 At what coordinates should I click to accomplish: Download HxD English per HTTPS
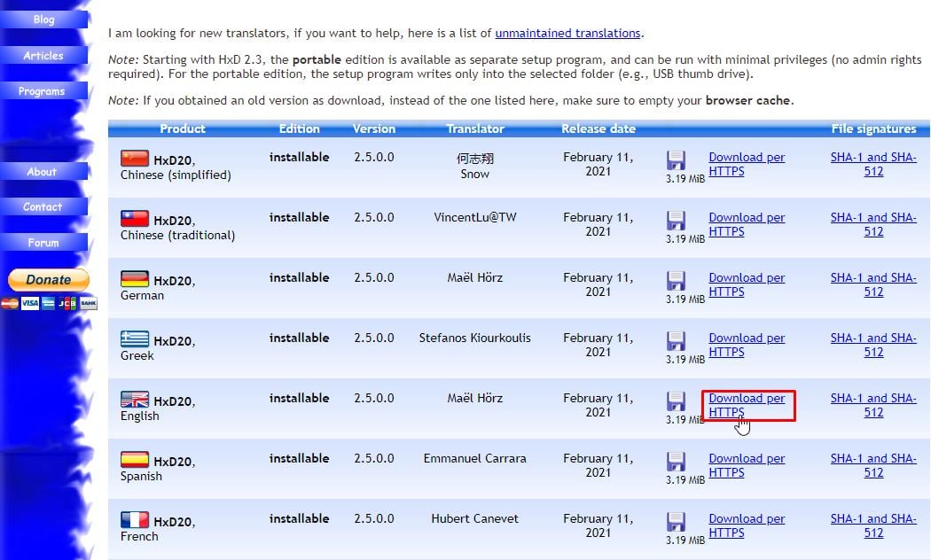click(747, 405)
